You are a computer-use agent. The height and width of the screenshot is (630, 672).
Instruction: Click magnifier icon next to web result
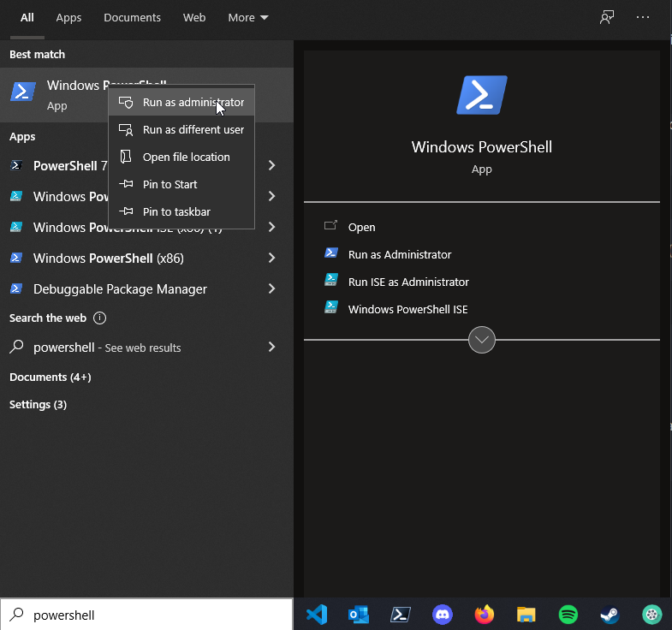[16, 347]
